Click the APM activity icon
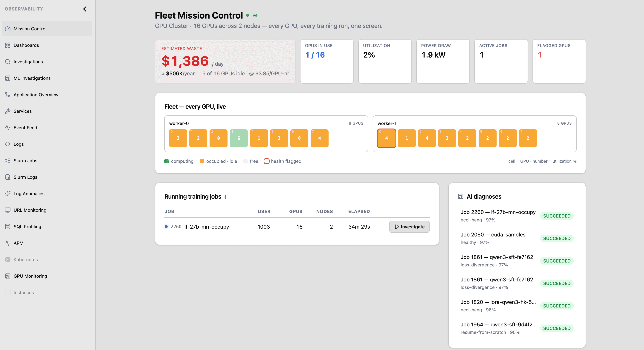The image size is (644, 350). pos(8,243)
